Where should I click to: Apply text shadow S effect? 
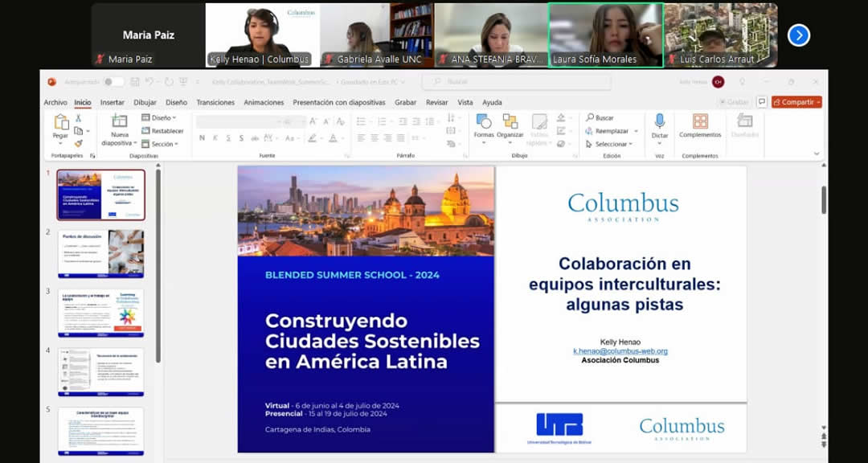pos(241,138)
